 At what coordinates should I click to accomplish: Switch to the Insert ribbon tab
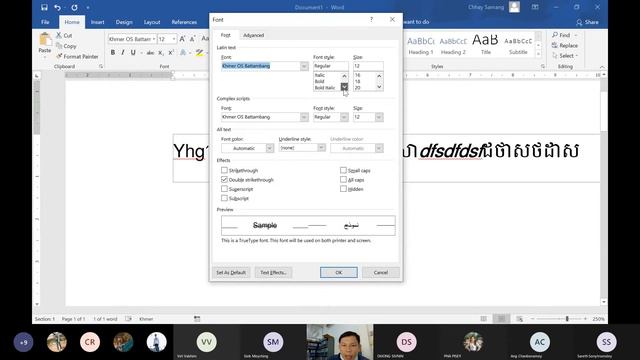[98, 22]
